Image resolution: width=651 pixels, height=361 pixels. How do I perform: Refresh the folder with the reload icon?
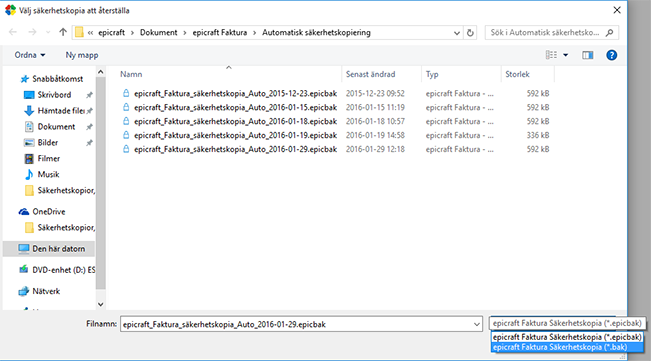(470, 32)
